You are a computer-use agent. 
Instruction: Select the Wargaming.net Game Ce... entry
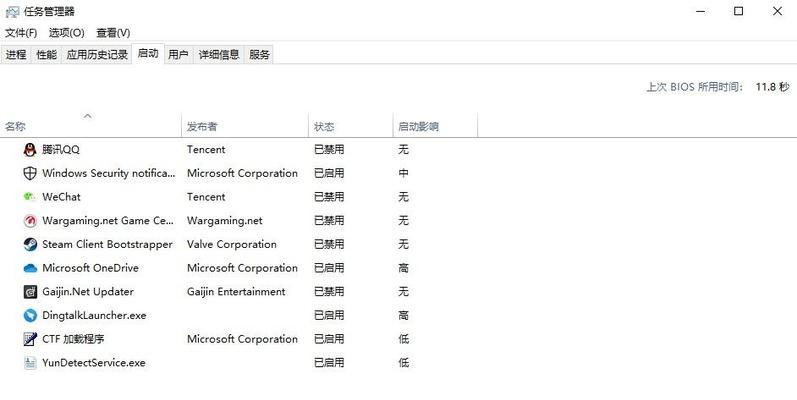coord(108,221)
